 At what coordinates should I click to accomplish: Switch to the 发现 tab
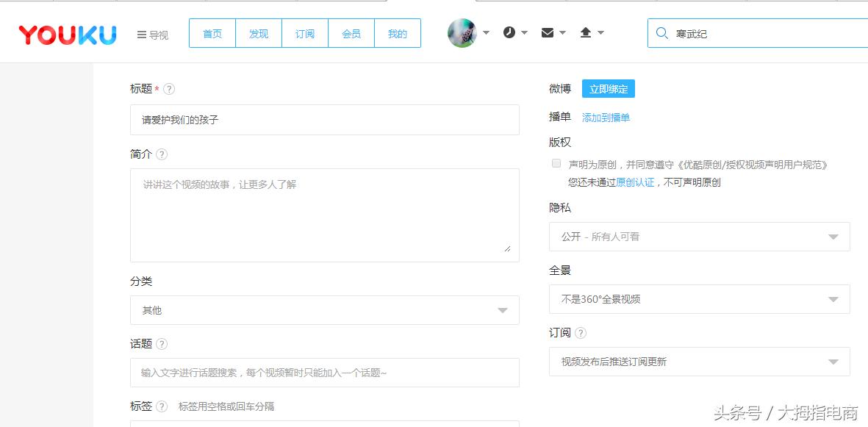click(258, 32)
